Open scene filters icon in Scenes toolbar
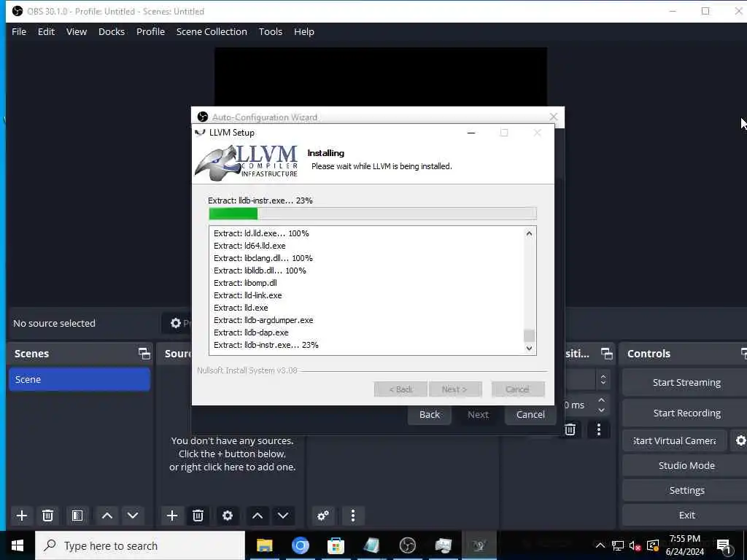The width and height of the screenshot is (747, 560). [77, 516]
